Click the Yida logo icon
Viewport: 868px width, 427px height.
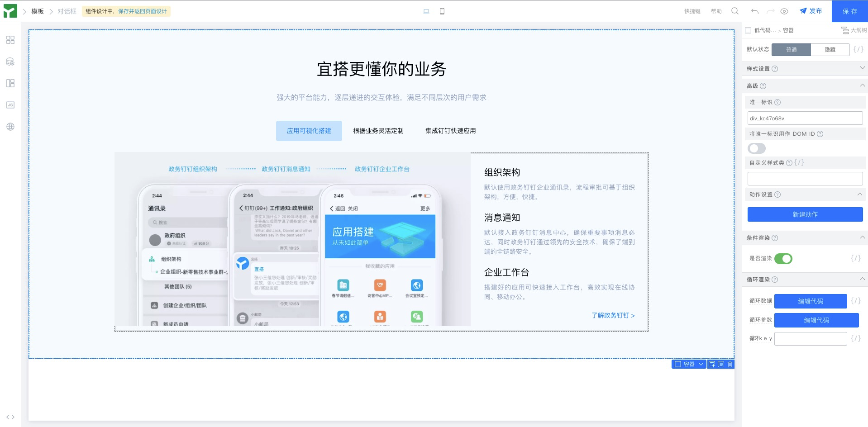click(x=10, y=11)
